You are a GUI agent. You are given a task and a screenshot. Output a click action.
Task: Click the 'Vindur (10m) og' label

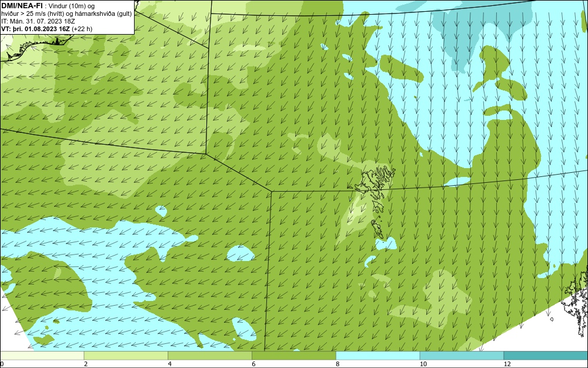pos(72,6)
